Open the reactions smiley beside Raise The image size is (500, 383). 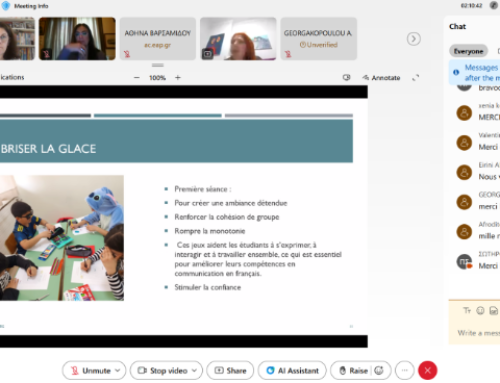(379, 370)
